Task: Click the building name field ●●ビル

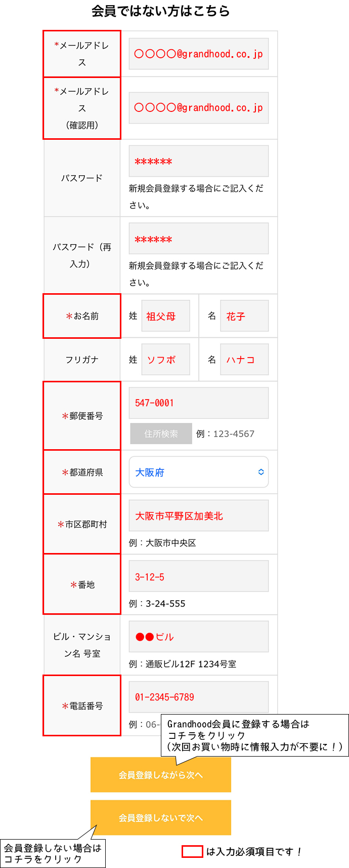Action: pos(199,637)
